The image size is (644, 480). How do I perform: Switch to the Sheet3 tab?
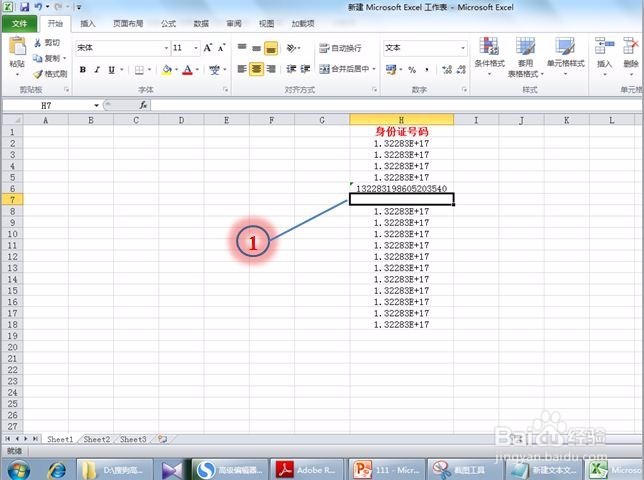(133, 439)
